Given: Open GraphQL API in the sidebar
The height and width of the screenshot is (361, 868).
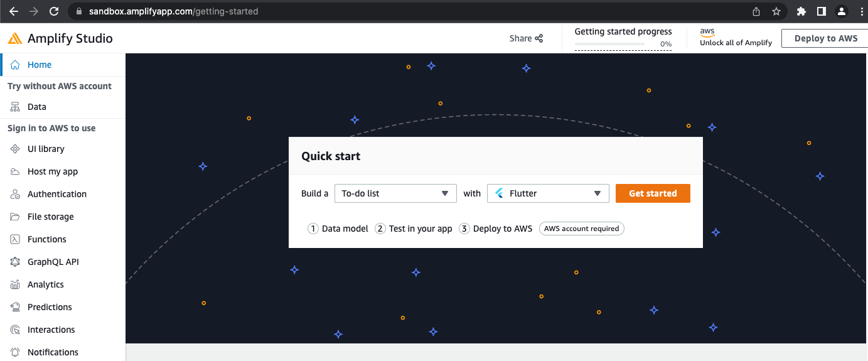Looking at the screenshot, I should 63,262.
